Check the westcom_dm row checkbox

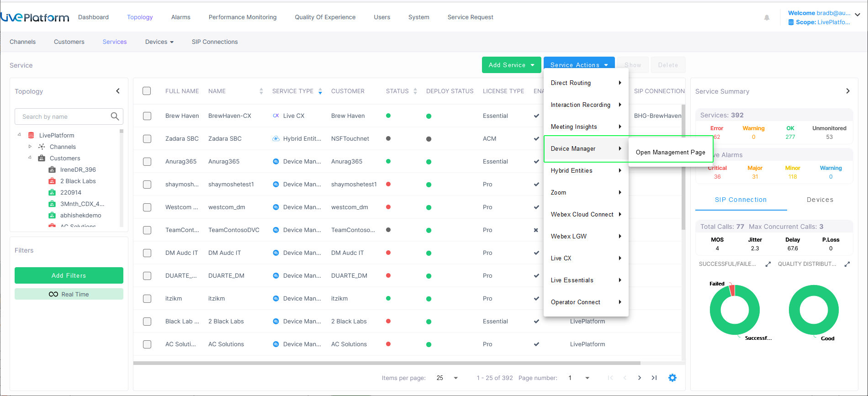(x=147, y=207)
